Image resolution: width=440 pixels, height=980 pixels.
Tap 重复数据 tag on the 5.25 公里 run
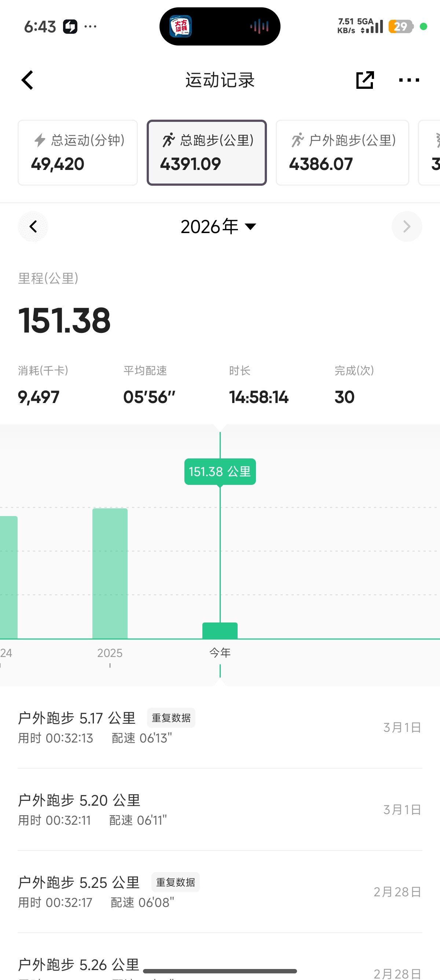(176, 882)
